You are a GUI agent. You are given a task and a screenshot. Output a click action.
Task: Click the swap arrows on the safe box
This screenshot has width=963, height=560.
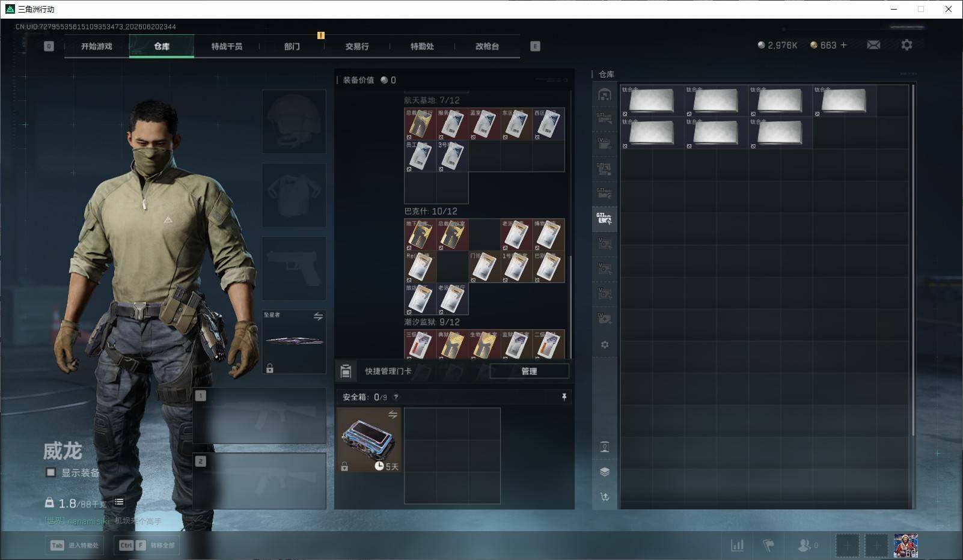(x=393, y=415)
